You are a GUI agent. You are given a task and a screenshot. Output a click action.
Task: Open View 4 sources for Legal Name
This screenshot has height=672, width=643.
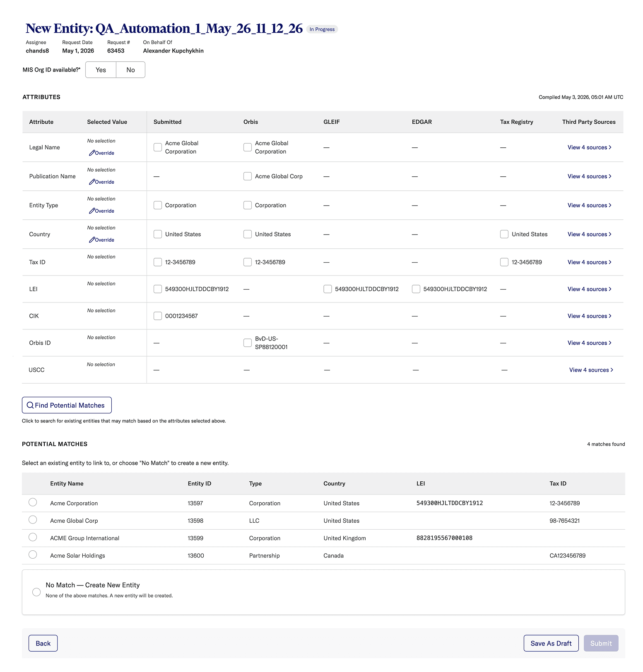[589, 147]
